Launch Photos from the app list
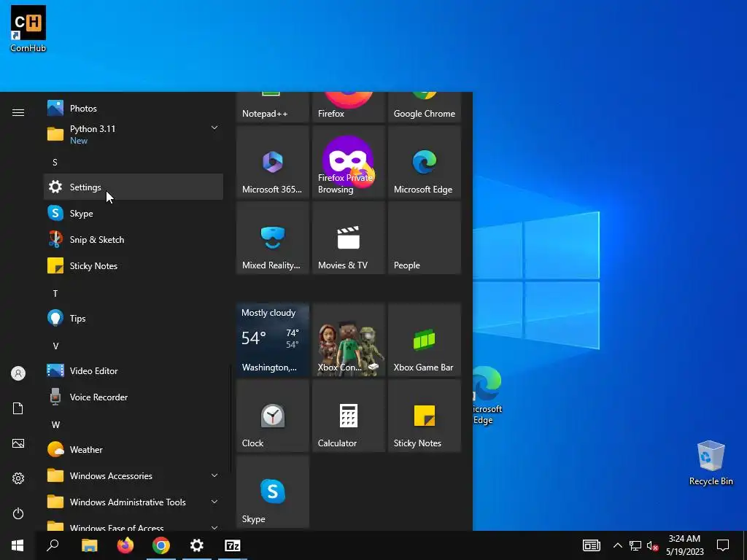747x560 pixels. [x=133, y=108]
